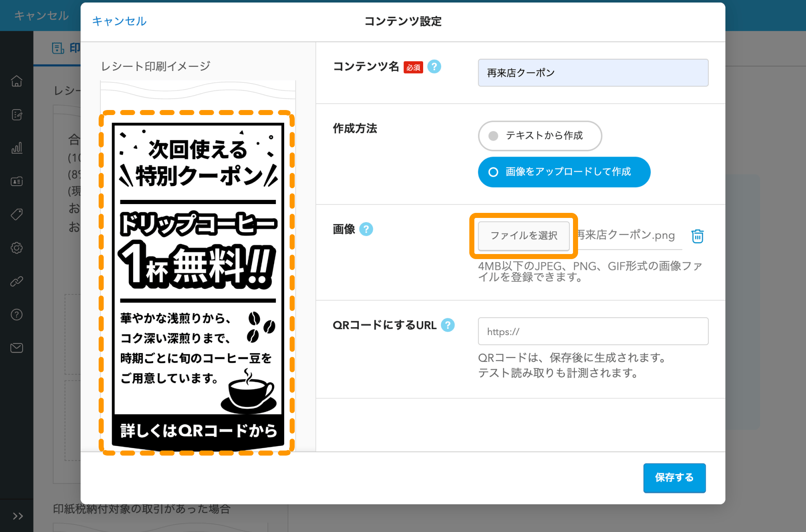Click the QRコードは、保存後に生成されます note
Screen dimensions: 806x532
click(x=573, y=358)
